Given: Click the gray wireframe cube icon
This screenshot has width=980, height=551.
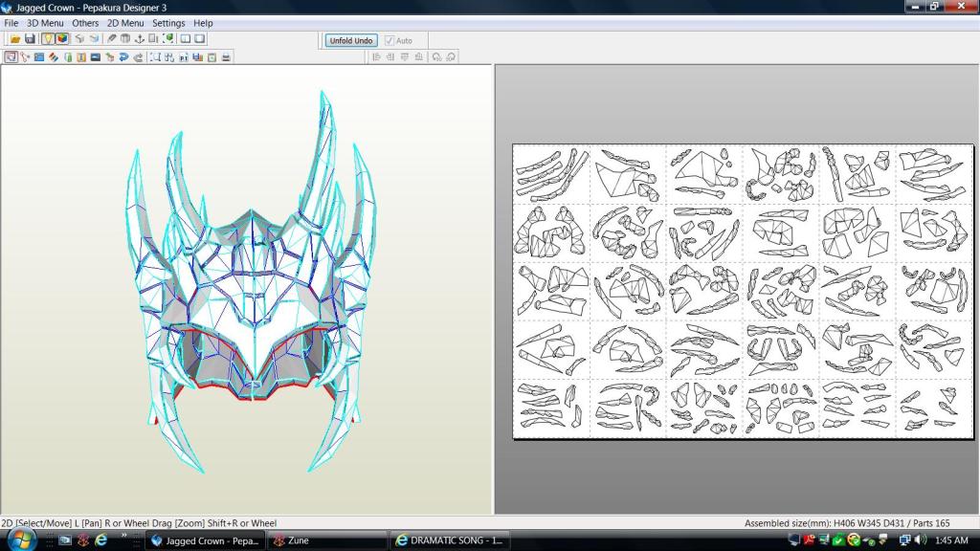Looking at the screenshot, I should (79, 39).
